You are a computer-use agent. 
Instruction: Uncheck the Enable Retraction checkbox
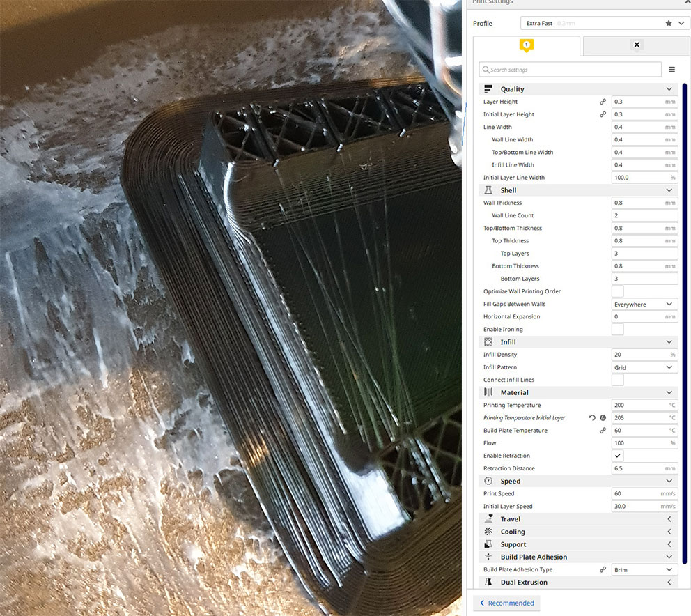[617, 456]
